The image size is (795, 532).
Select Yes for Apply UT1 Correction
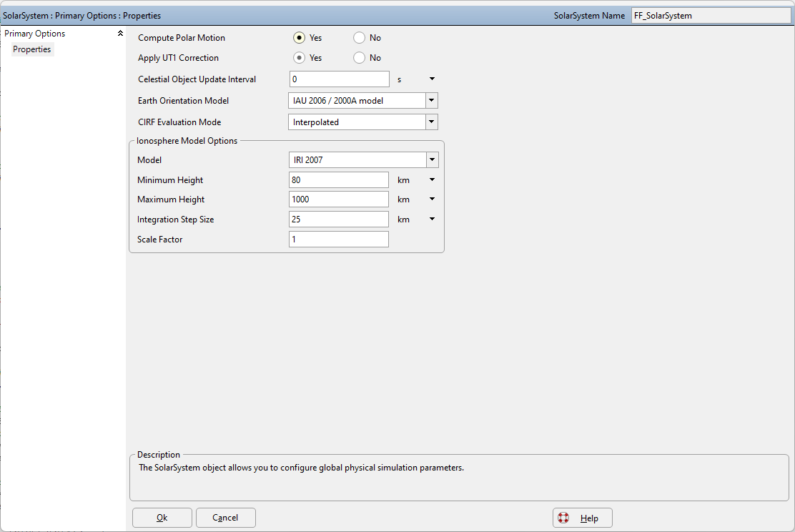tap(299, 58)
